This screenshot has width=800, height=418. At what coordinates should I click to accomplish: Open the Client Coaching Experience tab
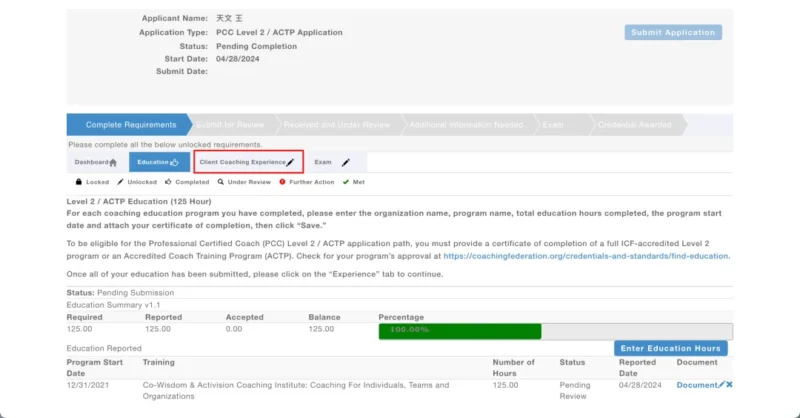coord(248,162)
